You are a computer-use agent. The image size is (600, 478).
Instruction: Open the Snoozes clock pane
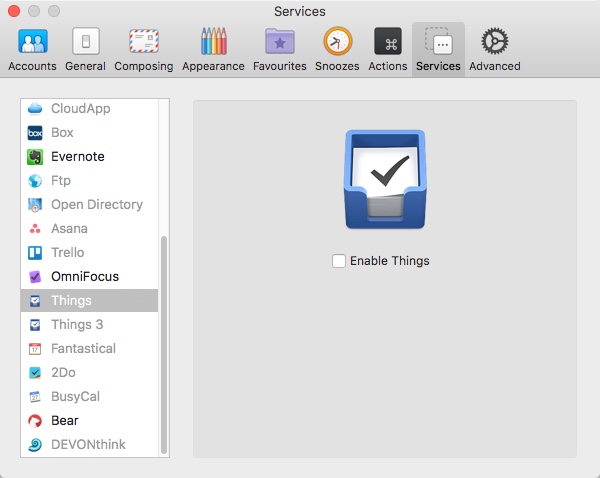point(337,50)
